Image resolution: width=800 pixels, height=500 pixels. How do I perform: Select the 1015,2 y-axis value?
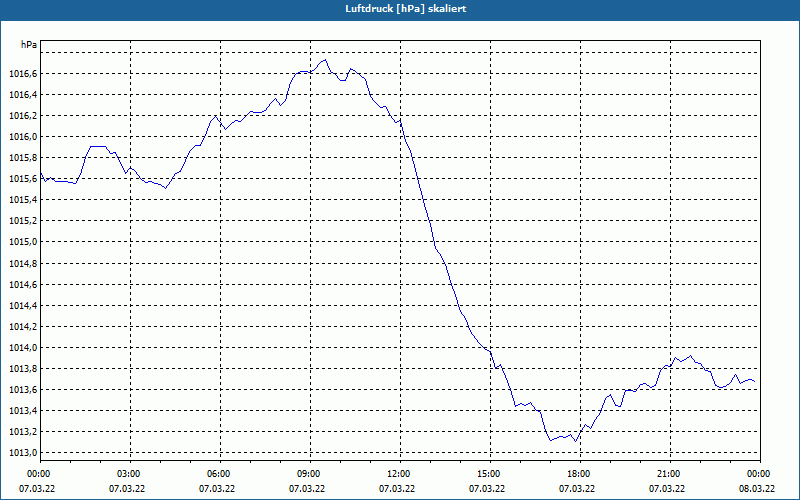pos(23,221)
